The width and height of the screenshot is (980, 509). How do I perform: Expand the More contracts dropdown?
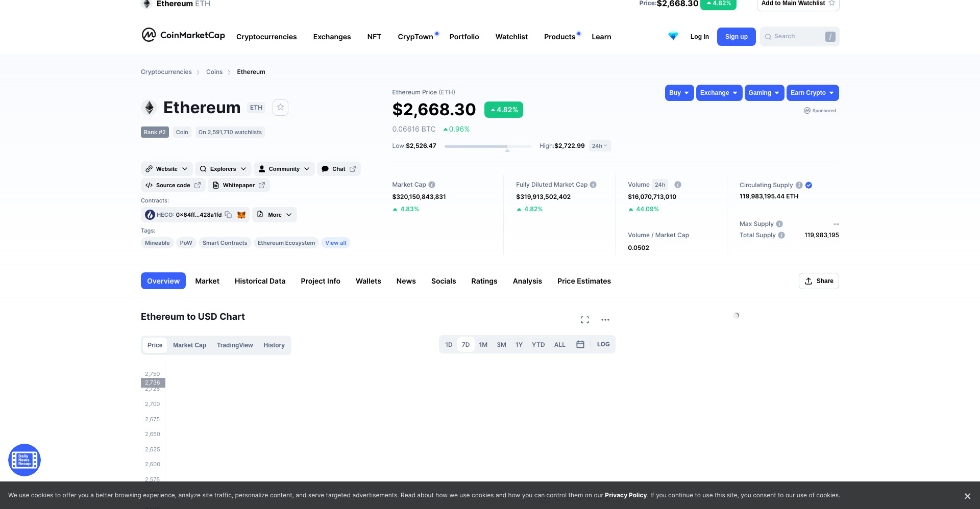[x=275, y=215]
